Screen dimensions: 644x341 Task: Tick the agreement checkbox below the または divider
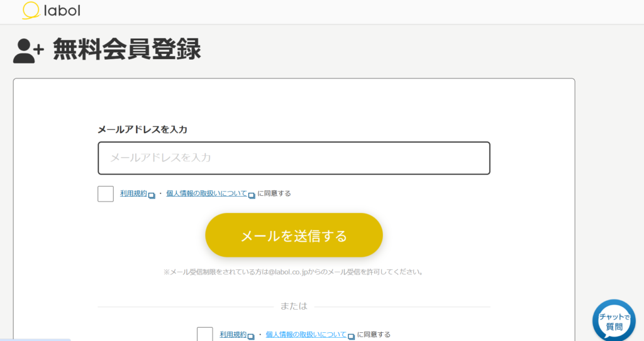(205, 334)
